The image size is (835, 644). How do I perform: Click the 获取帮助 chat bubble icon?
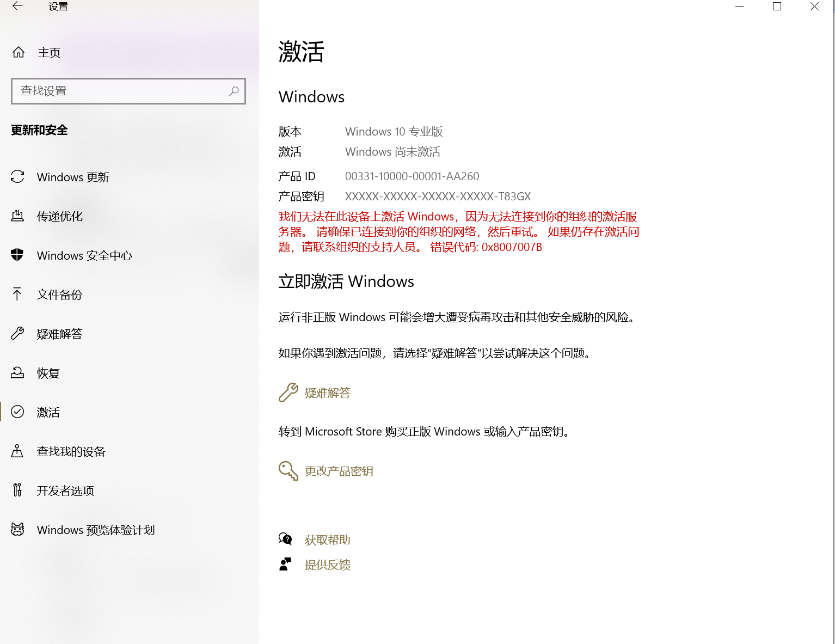[285, 539]
